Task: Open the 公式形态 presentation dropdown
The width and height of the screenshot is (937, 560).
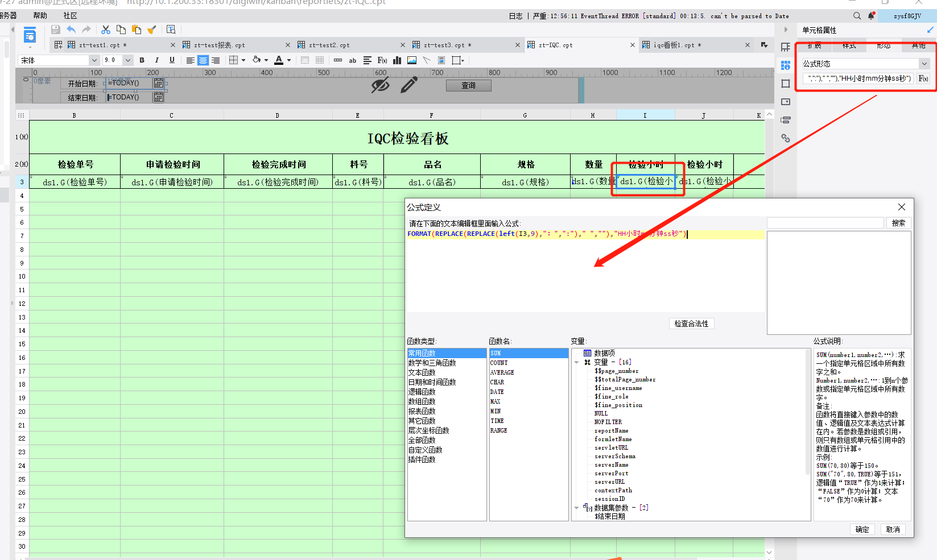Action: pyautogui.click(x=924, y=64)
